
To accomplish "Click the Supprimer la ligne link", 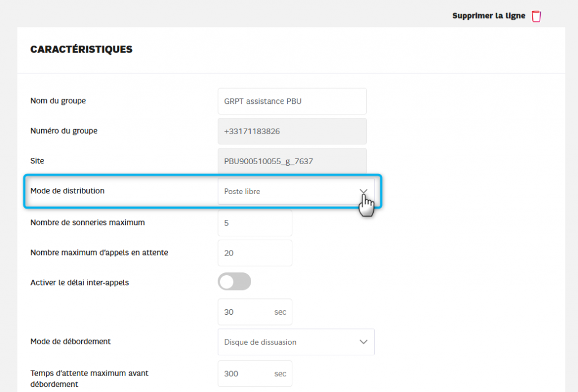I will click(488, 16).
